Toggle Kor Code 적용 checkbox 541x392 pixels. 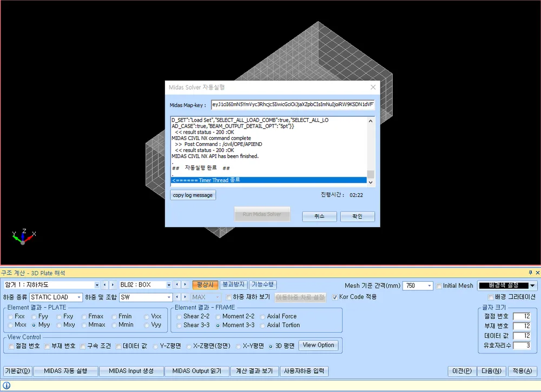(x=335, y=297)
